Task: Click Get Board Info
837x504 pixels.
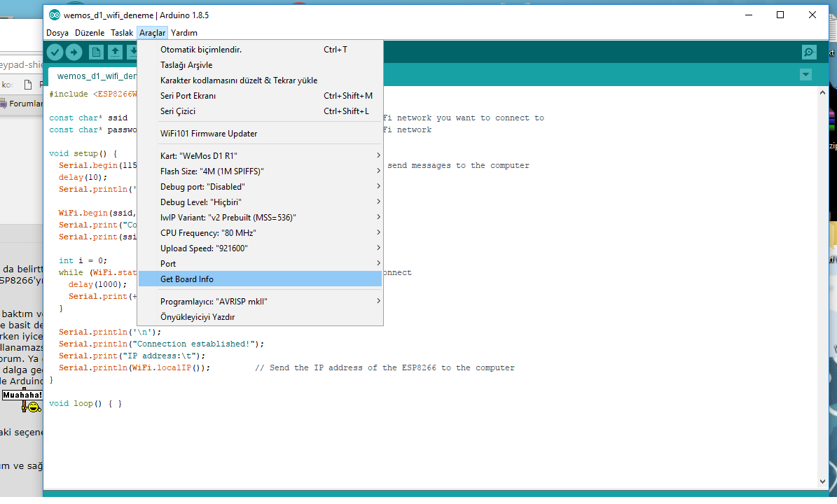Action: coord(260,279)
